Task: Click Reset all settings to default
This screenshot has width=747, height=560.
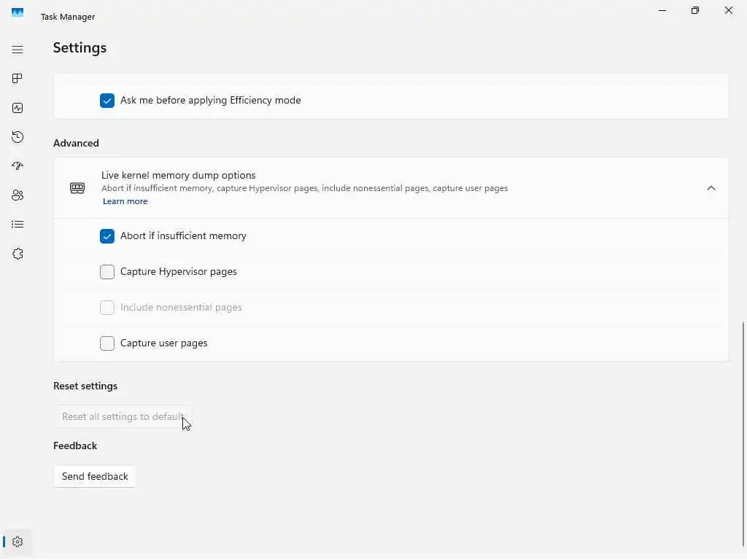Action: 122,417
